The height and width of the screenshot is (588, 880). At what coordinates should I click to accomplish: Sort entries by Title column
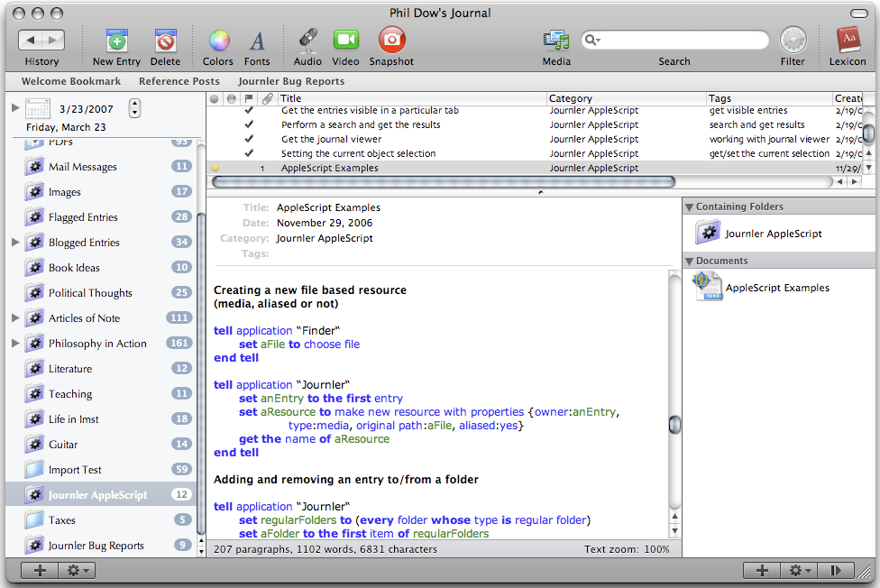coord(412,98)
